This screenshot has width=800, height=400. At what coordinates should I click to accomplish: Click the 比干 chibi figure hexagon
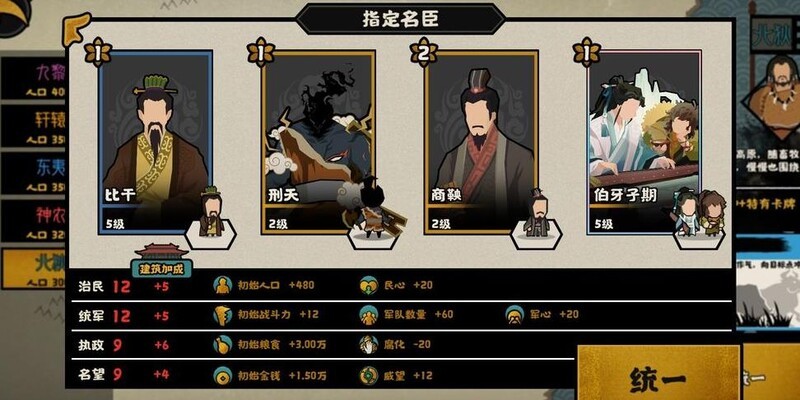211,229
